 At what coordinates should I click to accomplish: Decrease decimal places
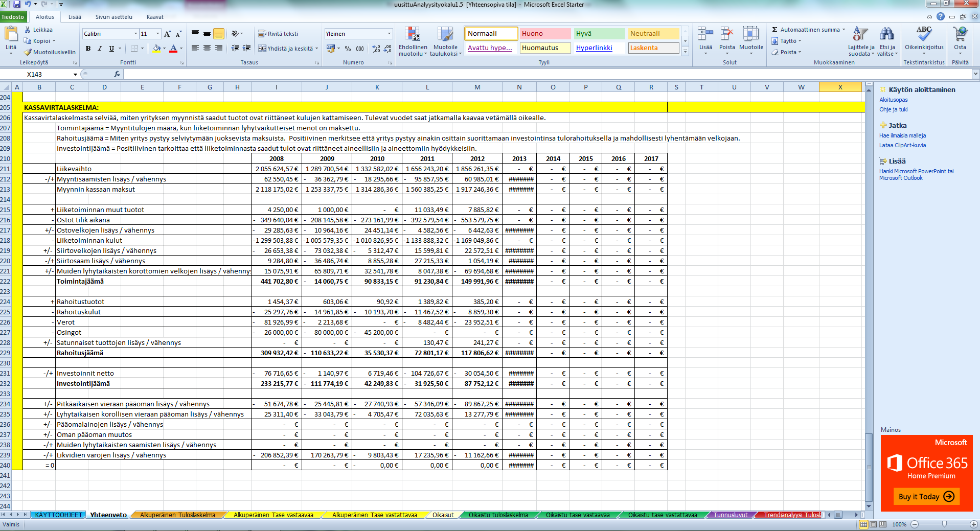tap(389, 49)
